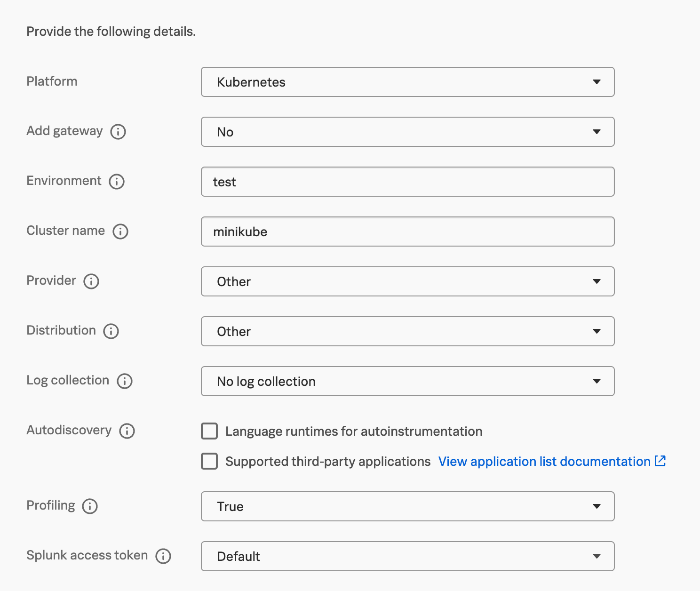Click the external link icon after documentation
This screenshot has width=700, height=591.
[x=660, y=461]
